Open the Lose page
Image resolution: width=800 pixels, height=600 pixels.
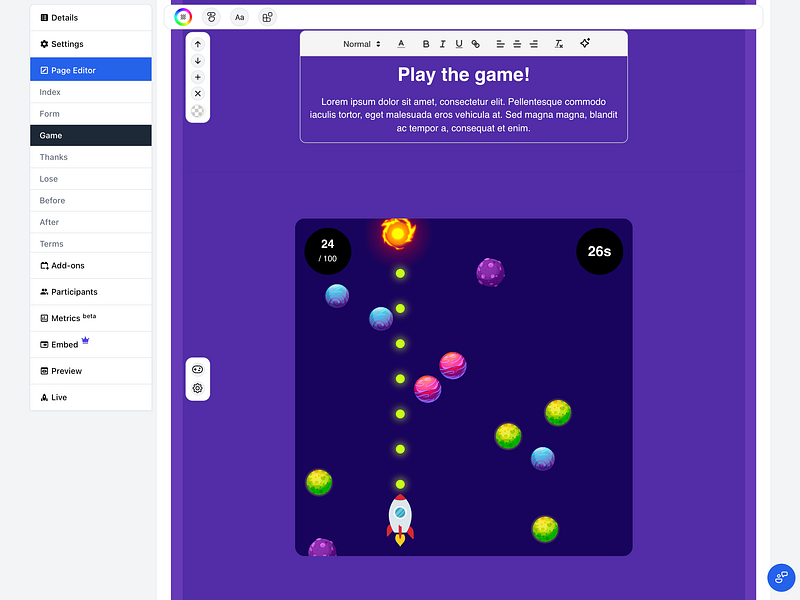coord(91,179)
